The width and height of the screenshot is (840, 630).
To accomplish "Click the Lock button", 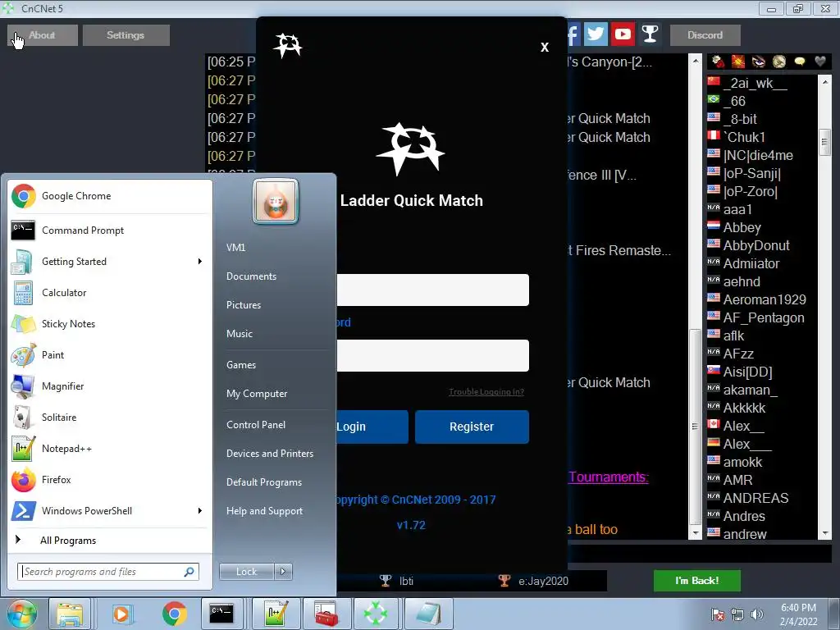I will 246,572.
